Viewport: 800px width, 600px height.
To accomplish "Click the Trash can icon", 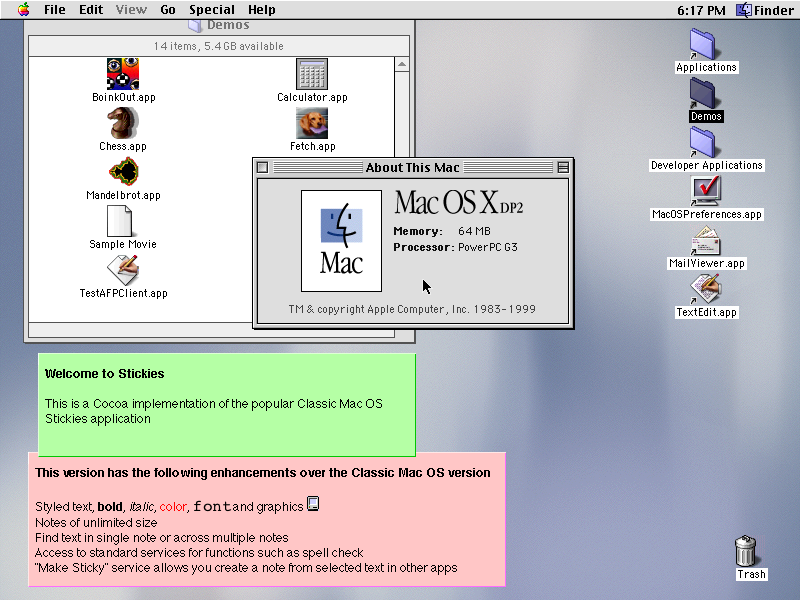I will coord(746,551).
